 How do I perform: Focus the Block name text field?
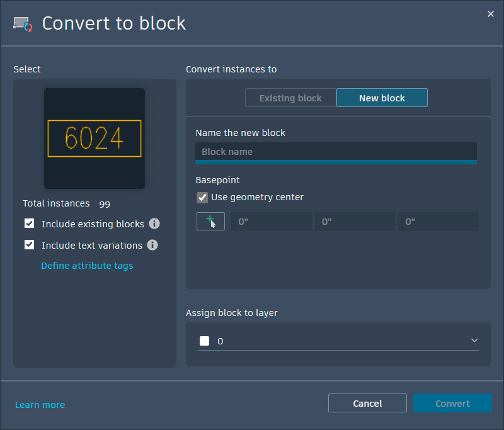[336, 152]
